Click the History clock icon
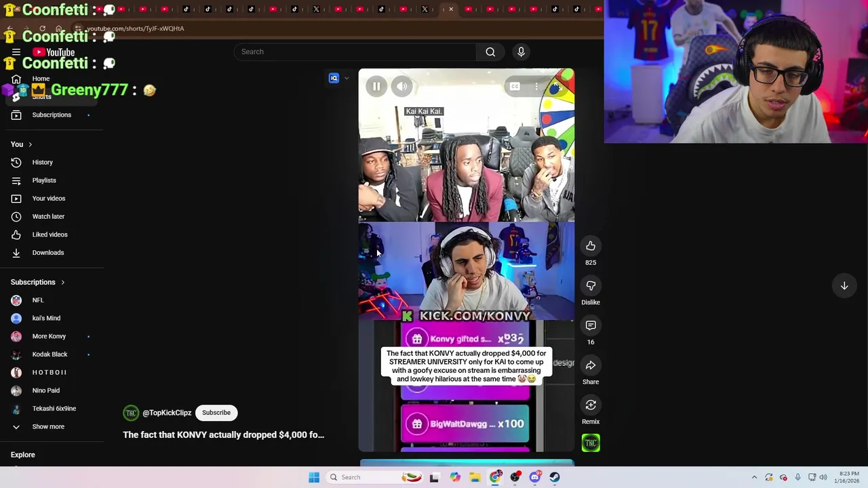 pyautogui.click(x=16, y=162)
